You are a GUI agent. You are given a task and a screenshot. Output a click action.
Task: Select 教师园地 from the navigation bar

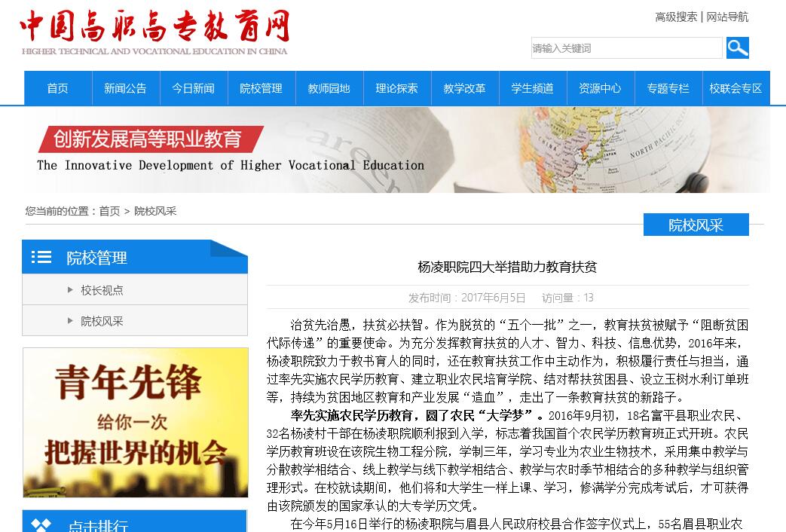click(329, 88)
